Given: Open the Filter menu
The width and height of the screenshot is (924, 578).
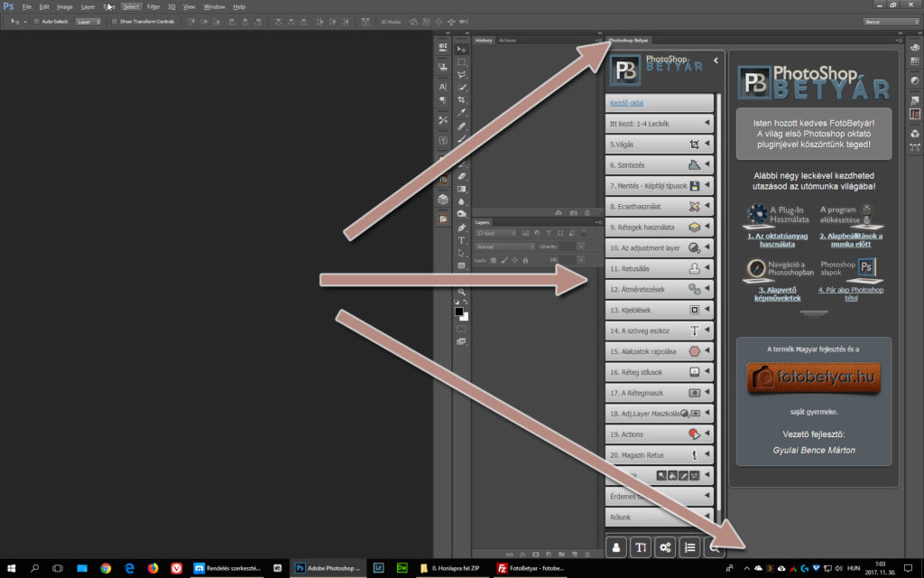Looking at the screenshot, I should [153, 6].
